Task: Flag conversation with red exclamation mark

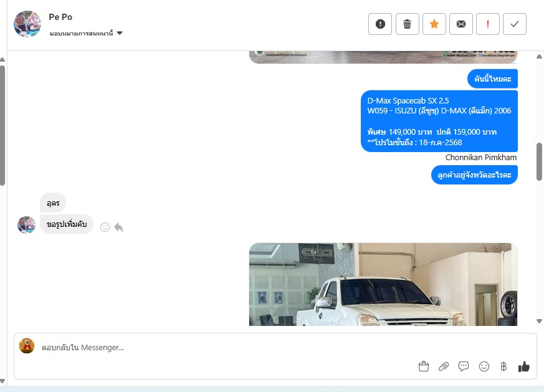Action: click(488, 24)
